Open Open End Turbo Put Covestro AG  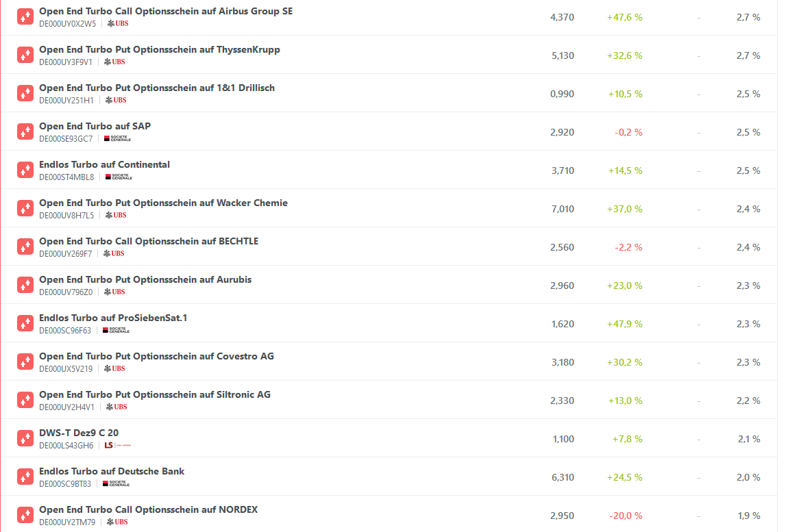[x=156, y=356]
